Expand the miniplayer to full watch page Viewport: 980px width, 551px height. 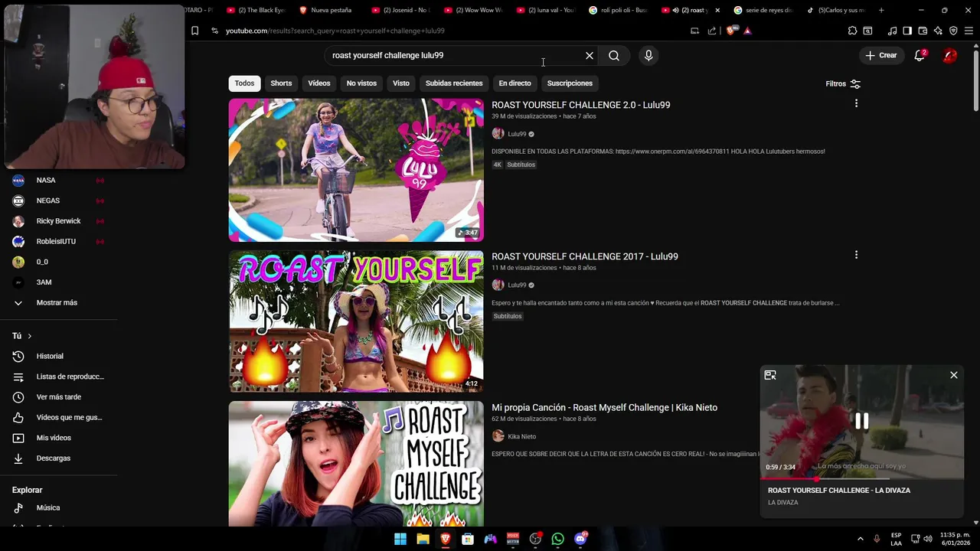coord(770,375)
